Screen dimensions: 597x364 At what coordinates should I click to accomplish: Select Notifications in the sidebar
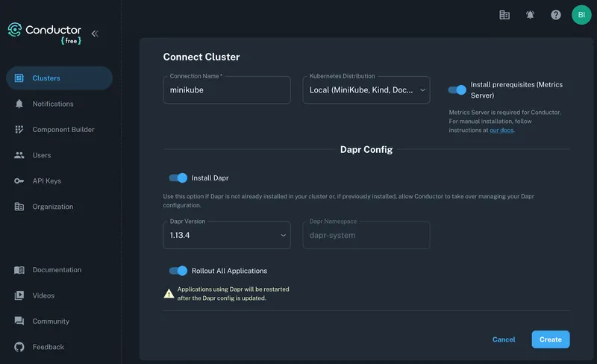(x=52, y=104)
